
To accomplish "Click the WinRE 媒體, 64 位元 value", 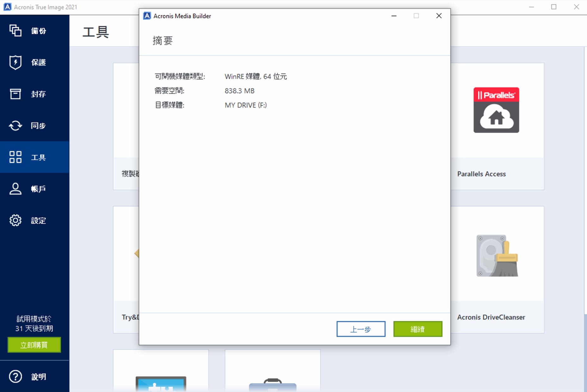I will tap(256, 76).
